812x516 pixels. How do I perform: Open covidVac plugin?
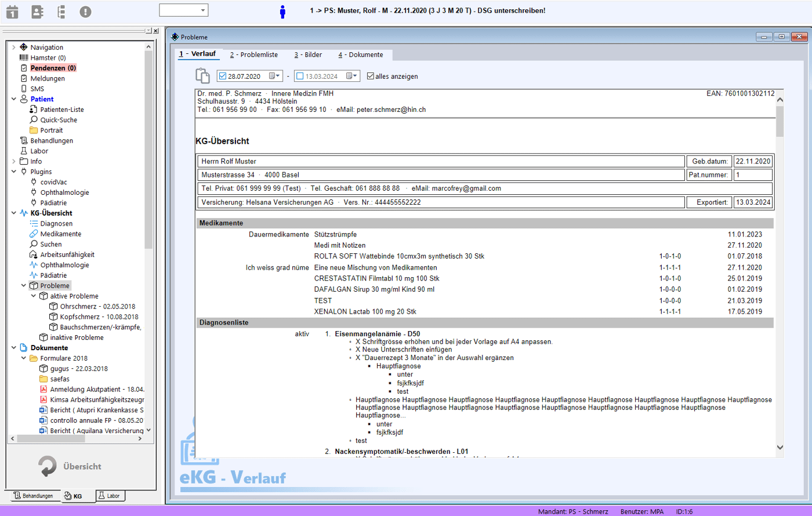pos(54,182)
